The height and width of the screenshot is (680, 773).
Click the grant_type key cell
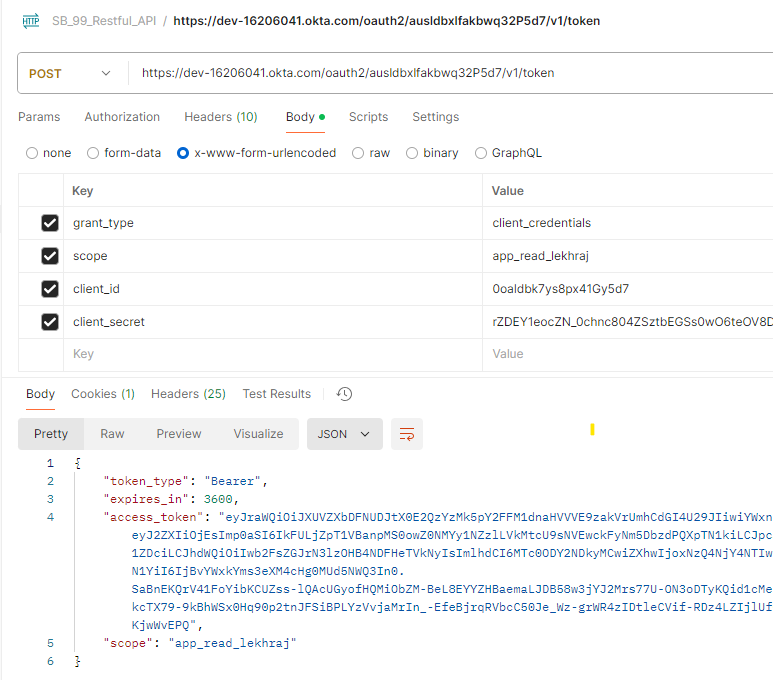[x=273, y=223]
